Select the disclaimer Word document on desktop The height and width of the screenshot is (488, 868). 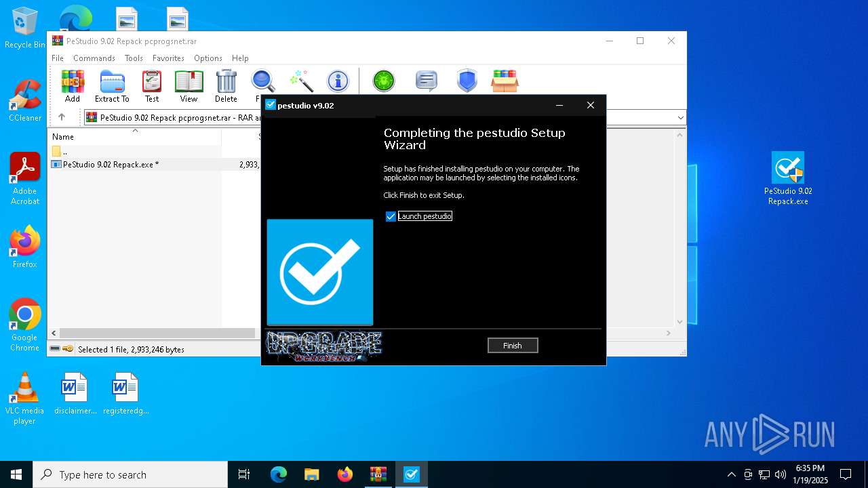75,393
